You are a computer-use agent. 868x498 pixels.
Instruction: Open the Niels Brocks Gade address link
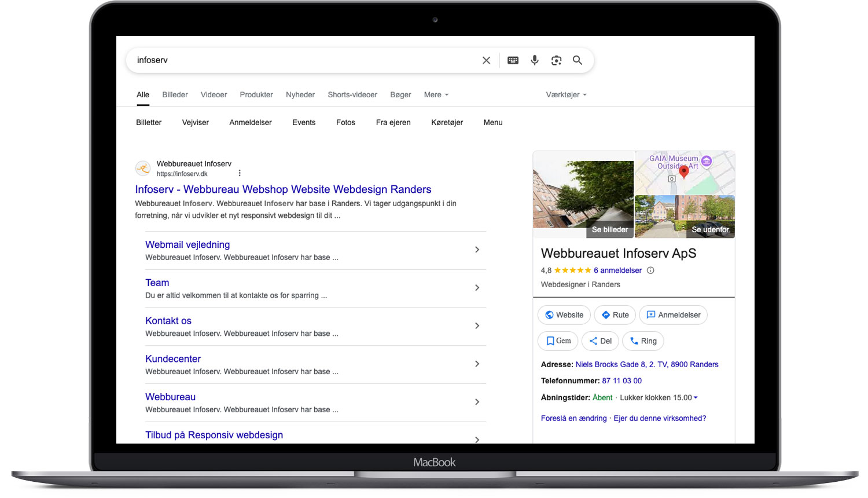[x=647, y=365]
